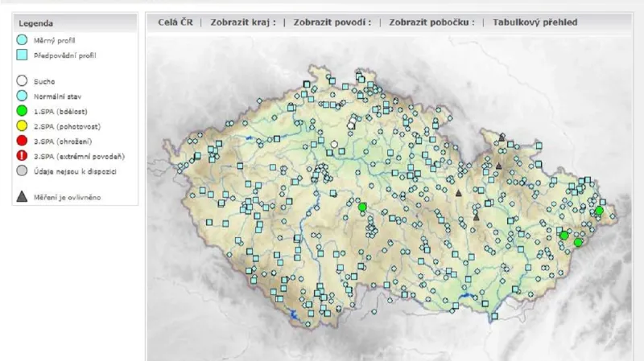Image resolution: width=644 pixels, height=361 pixels.
Task: Click the Měření je ovlivněno triangle icon
Action: [23, 196]
